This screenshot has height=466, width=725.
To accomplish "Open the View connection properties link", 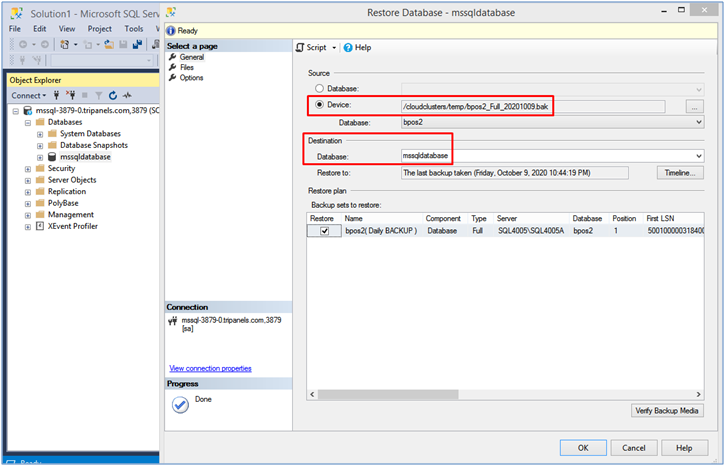I will 210,368.
